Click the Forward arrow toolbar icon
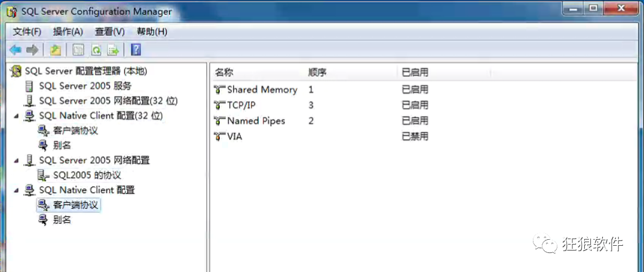Screen dimensions: 644x272 32,50
